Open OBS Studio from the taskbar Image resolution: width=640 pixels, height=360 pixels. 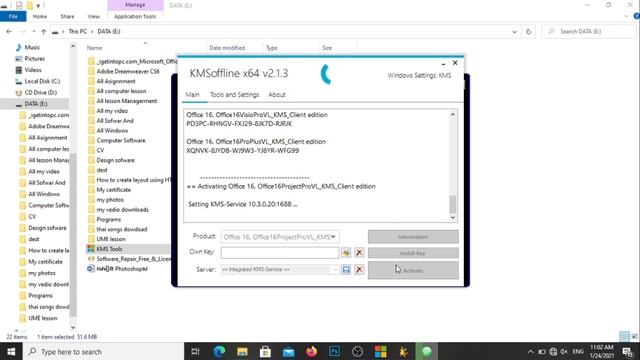[358, 351]
